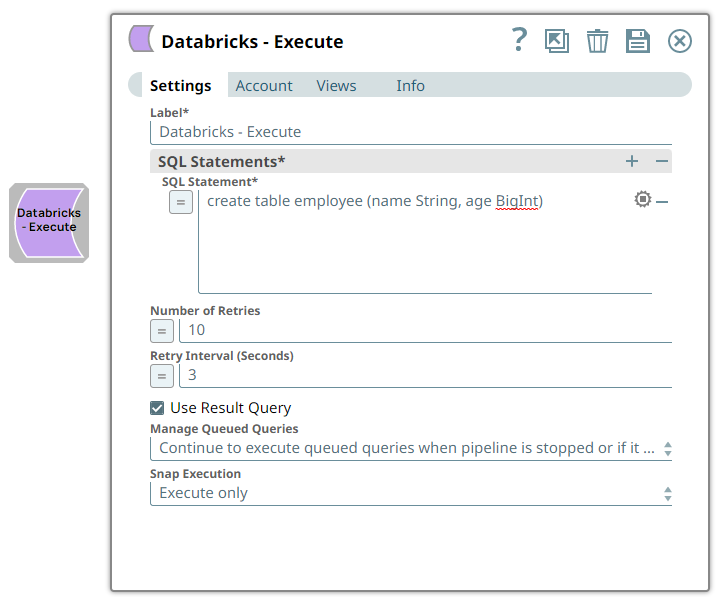Switch to the Account tab
Screen dimensions: 720x597
(264, 86)
